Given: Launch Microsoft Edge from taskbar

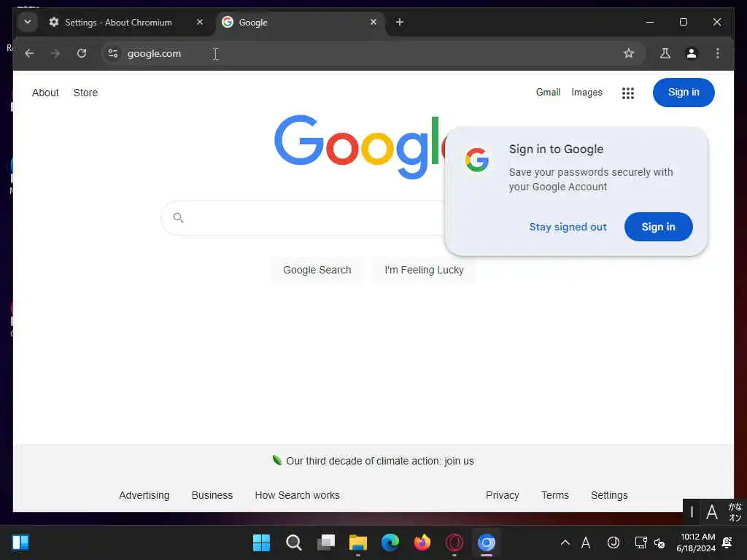Looking at the screenshot, I should 390,542.
